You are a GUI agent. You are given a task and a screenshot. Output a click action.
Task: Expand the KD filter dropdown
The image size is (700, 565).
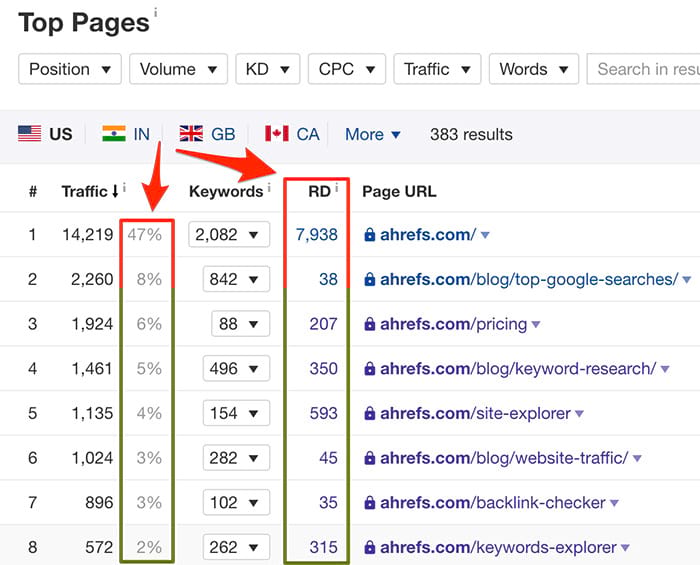click(267, 69)
